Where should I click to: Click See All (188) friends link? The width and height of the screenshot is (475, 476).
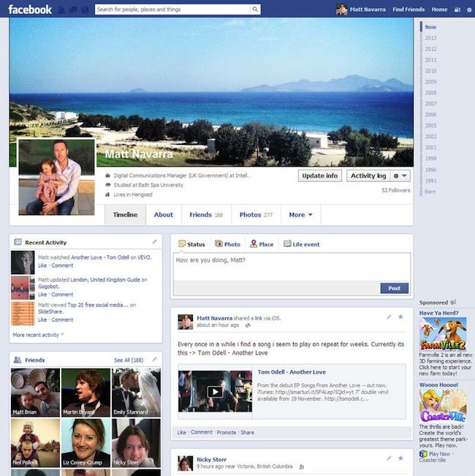pos(129,360)
